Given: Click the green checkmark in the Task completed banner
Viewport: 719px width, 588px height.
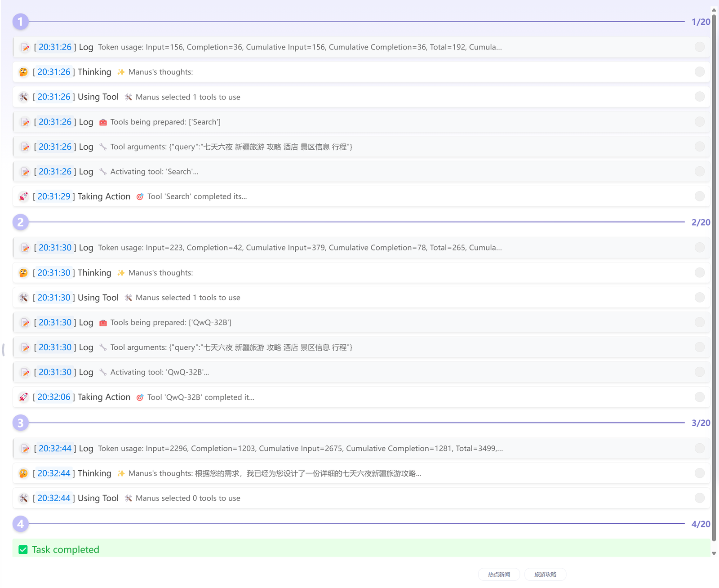Looking at the screenshot, I should click(23, 549).
